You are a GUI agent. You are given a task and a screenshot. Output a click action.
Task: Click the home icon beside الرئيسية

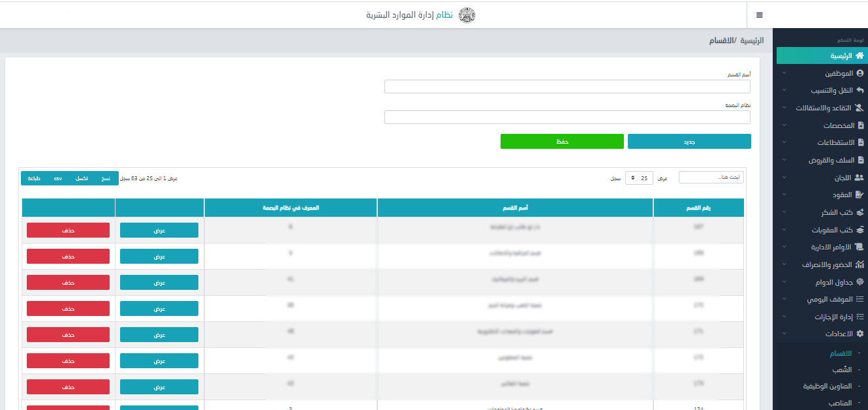click(860, 56)
